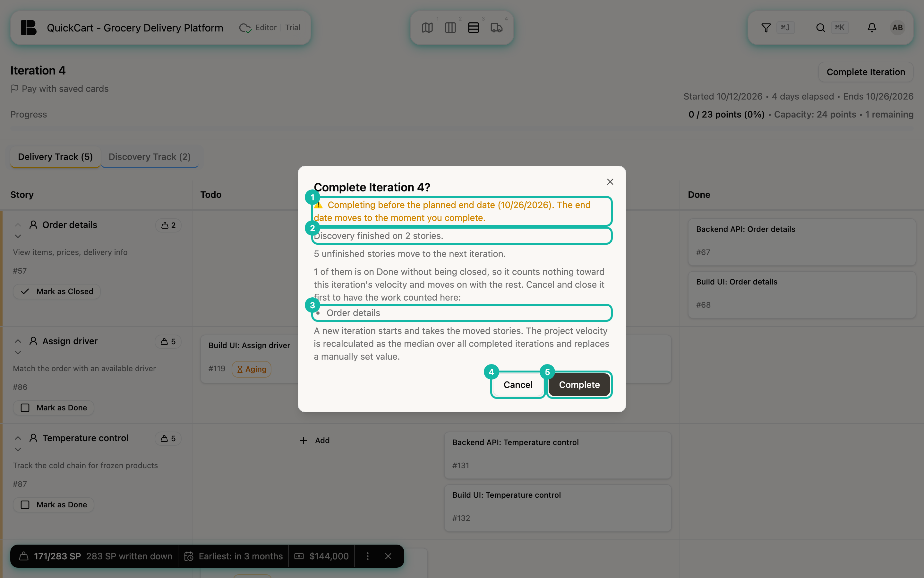Move Assign driver story up with chevron
Viewport: 924px width, 578px height.
[18, 341]
